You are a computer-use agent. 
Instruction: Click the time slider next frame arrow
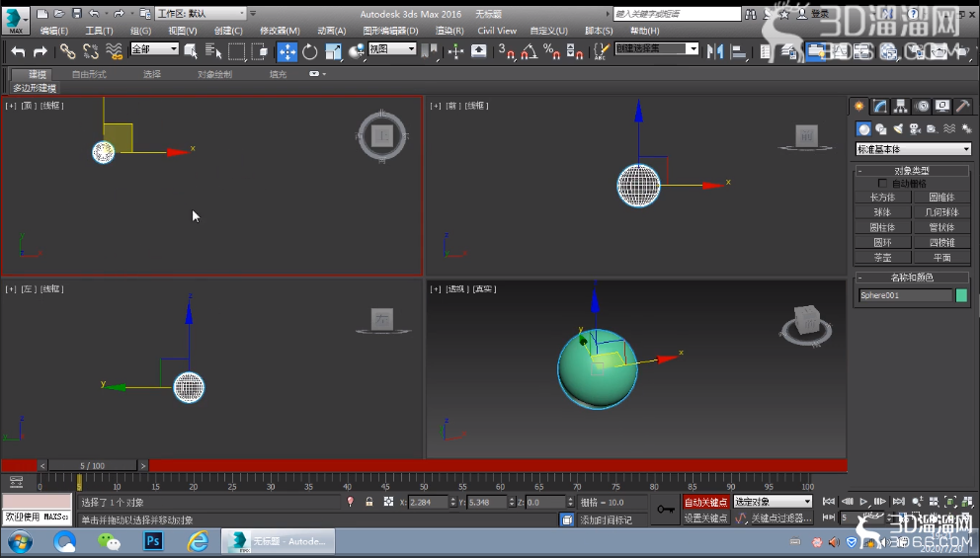coord(143,465)
